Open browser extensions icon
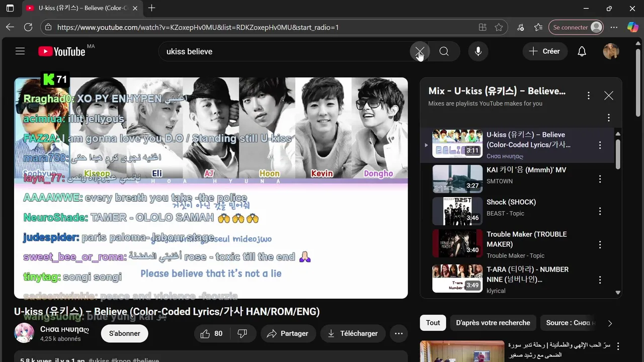 coord(520,27)
